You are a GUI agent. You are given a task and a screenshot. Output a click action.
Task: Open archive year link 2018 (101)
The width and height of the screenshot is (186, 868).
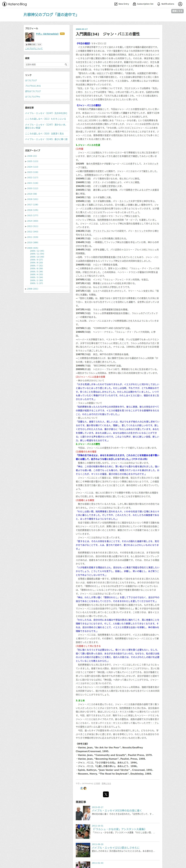(33, 199)
